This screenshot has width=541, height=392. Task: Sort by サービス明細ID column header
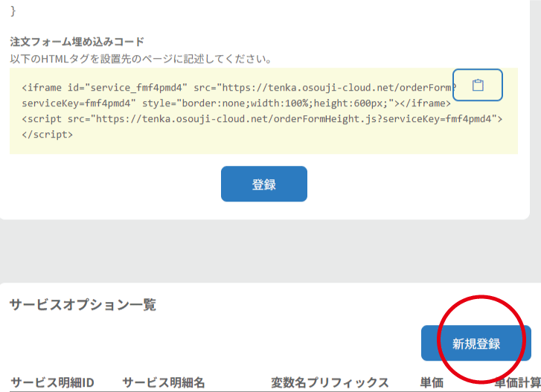[x=52, y=382]
